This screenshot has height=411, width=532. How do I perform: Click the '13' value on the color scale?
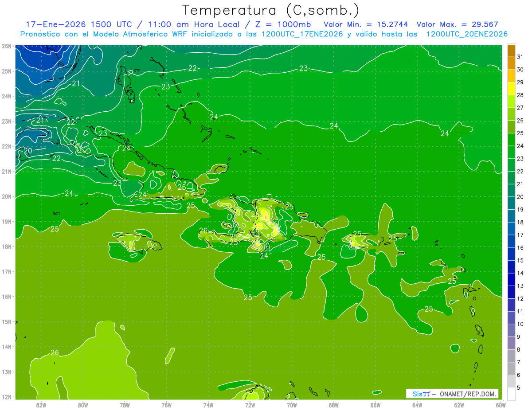520,286
